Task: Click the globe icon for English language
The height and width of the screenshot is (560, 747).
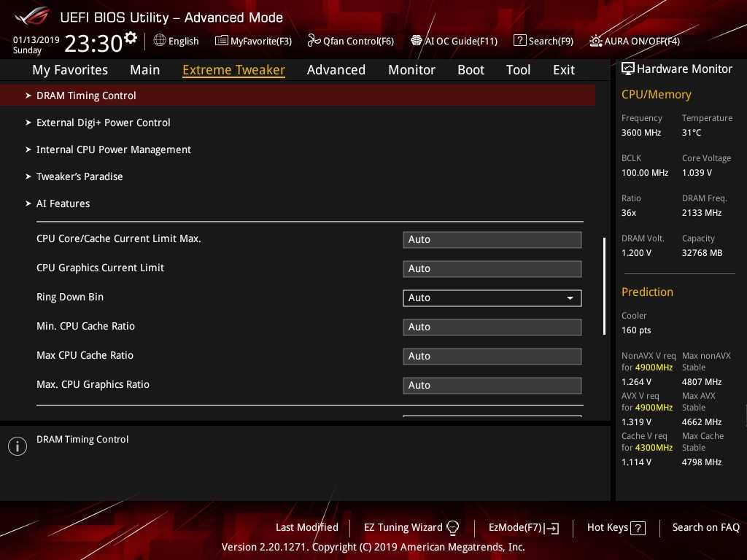Action: click(160, 41)
